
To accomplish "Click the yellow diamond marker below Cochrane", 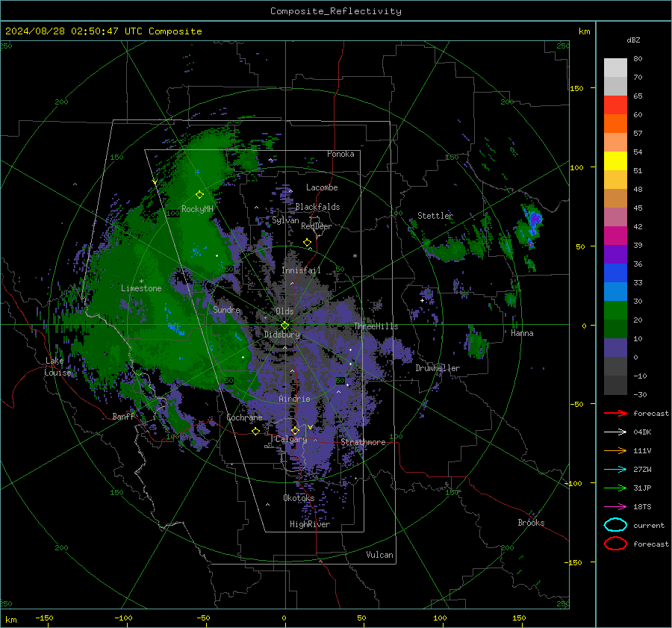I will (255, 432).
